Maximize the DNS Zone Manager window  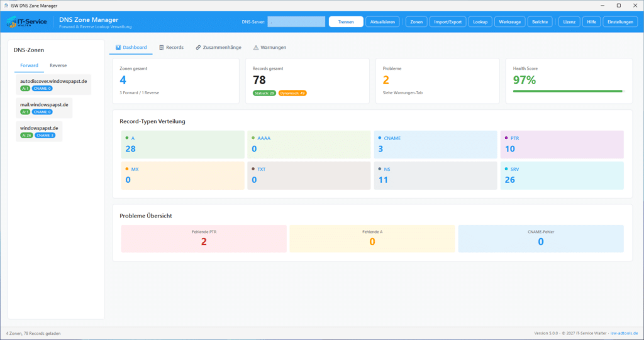coord(619,6)
